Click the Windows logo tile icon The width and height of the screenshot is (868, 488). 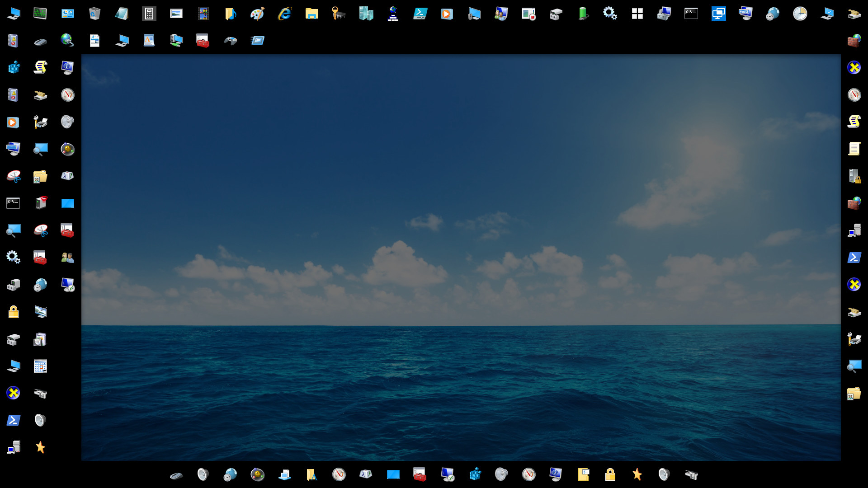(x=637, y=14)
